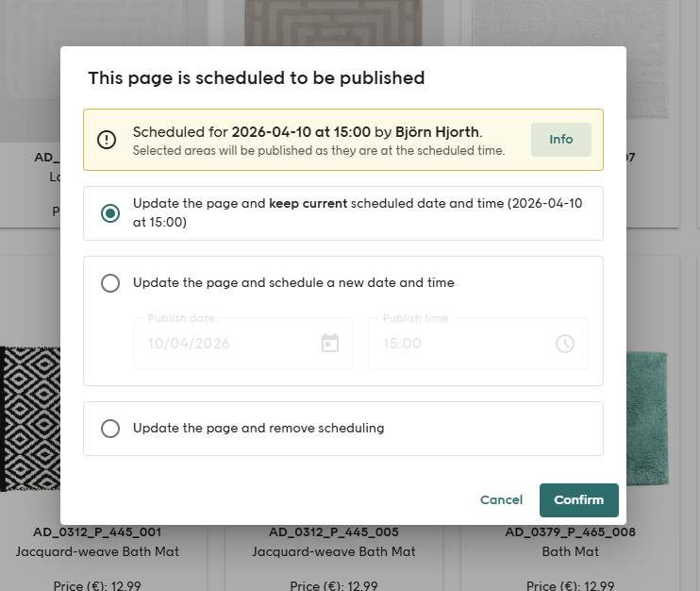Click the Björn Hjorth name in the banner
The width and height of the screenshot is (700, 591).
tap(438, 131)
